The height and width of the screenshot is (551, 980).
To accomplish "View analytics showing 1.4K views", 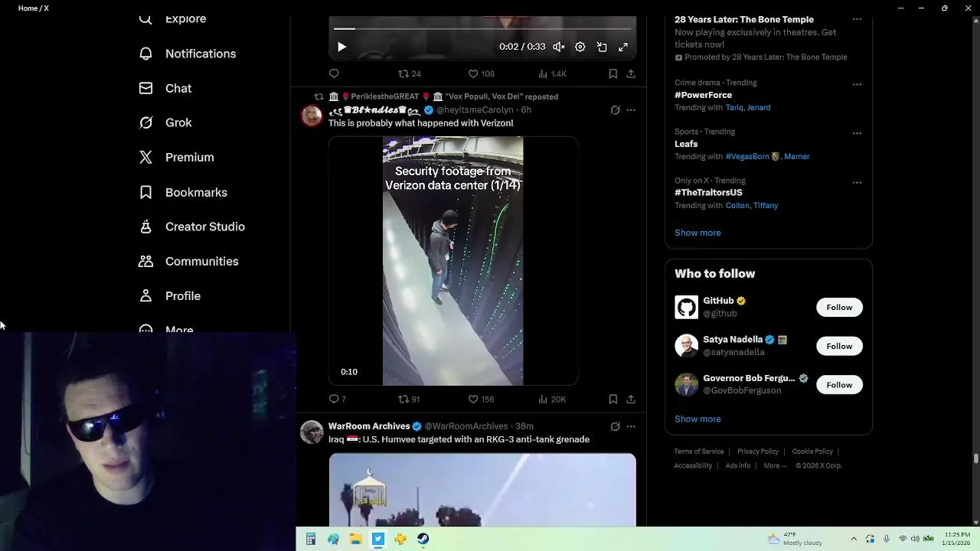I will (x=552, y=73).
